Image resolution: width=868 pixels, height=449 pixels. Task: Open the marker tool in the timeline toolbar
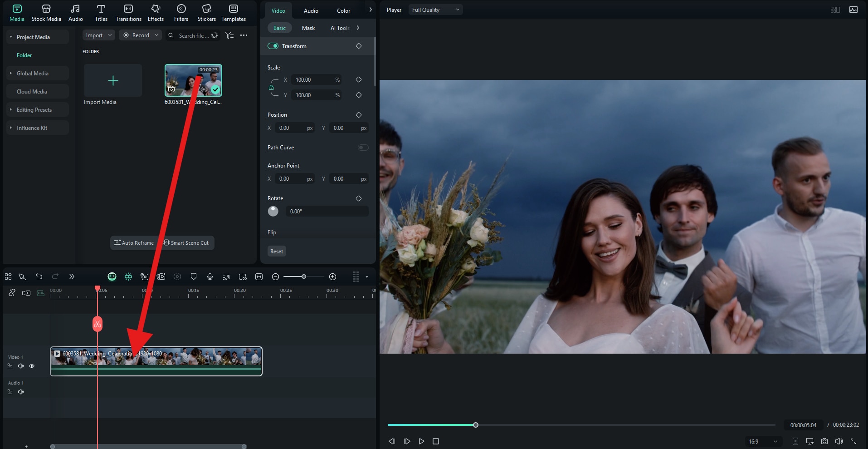point(194,276)
